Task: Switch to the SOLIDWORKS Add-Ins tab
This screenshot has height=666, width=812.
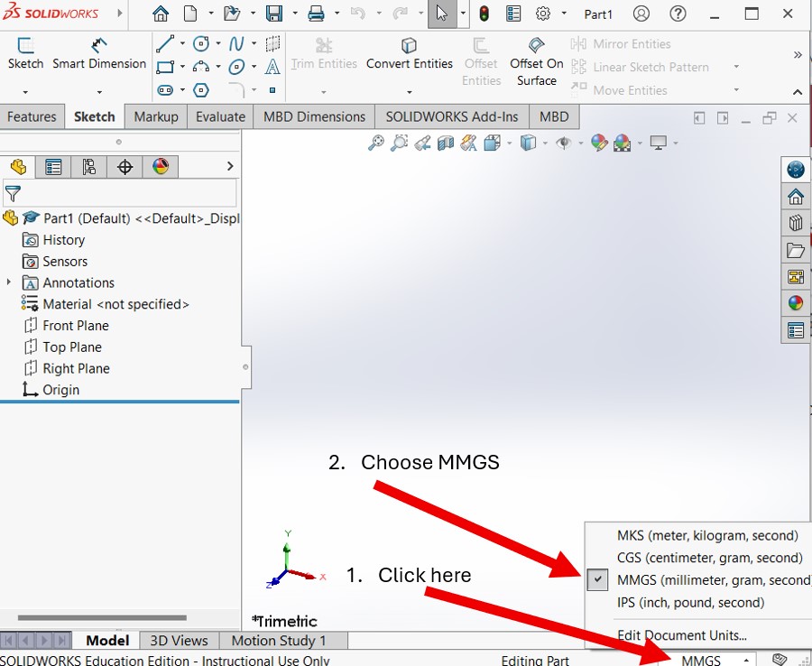Action: pyautogui.click(x=452, y=116)
